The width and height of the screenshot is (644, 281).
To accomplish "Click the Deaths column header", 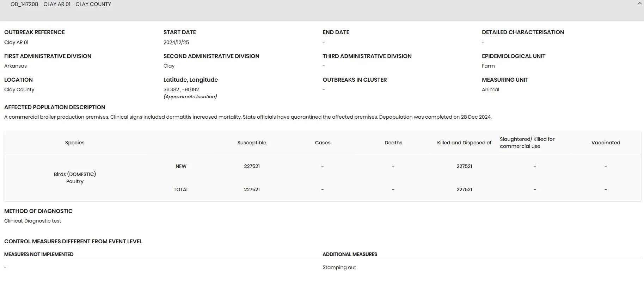I will [x=393, y=143].
